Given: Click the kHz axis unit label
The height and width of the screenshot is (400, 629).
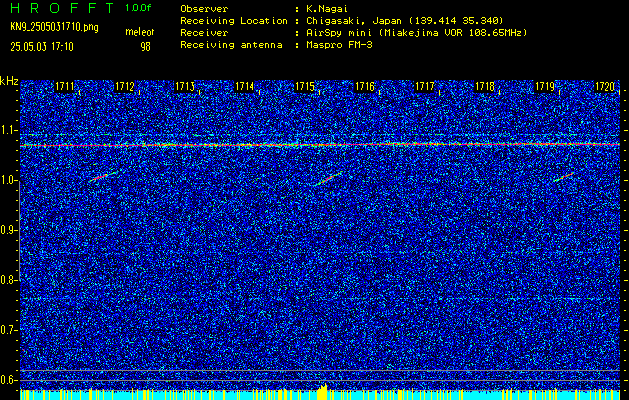Looking at the screenshot, I should click(x=9, y=81).
